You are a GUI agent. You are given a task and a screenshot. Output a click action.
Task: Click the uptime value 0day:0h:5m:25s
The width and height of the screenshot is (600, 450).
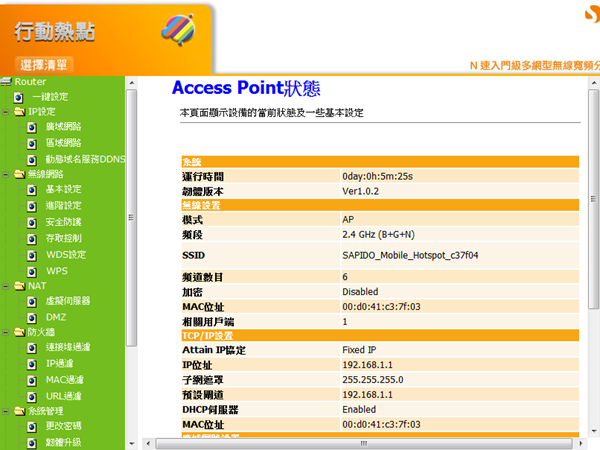coord(377,176)
